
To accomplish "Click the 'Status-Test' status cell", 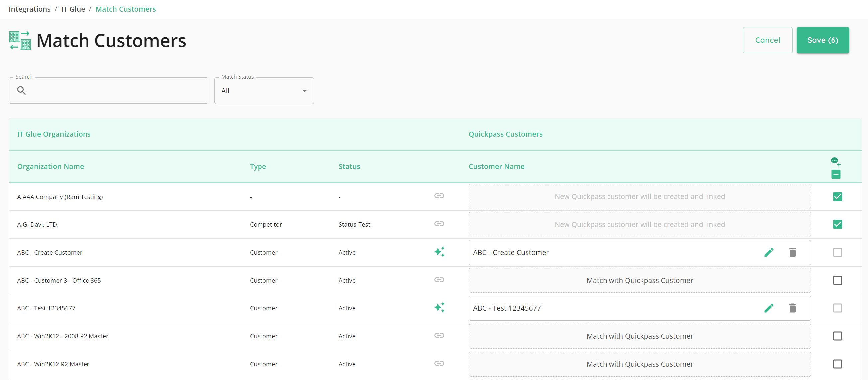I will [354, 224].
